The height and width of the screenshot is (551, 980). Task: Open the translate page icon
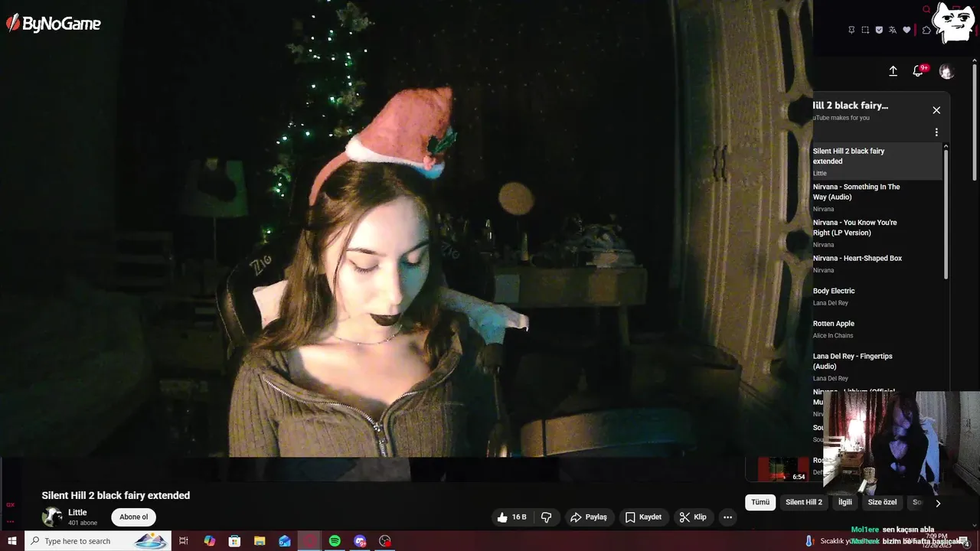click(x=893, y=30)
